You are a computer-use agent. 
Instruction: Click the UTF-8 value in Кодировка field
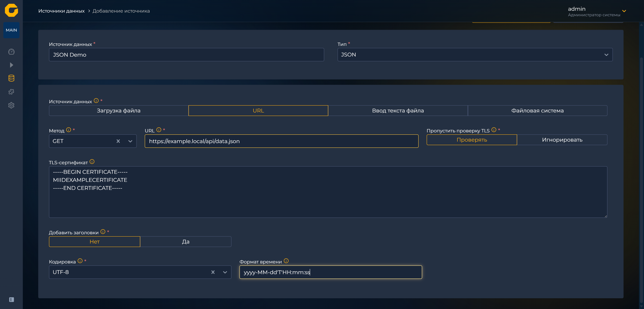point(61,272)
